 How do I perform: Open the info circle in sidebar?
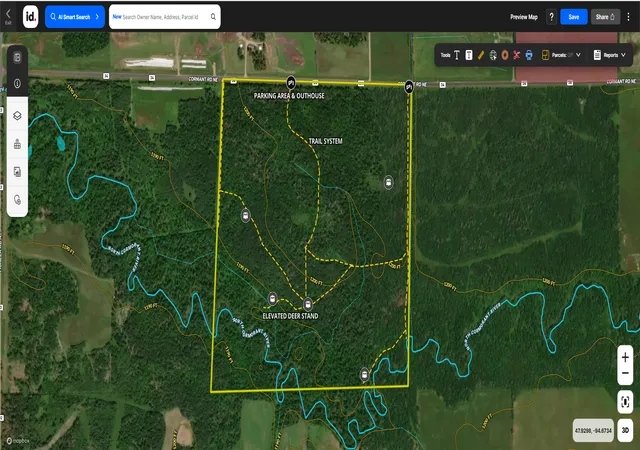click(x=17, y=84)
